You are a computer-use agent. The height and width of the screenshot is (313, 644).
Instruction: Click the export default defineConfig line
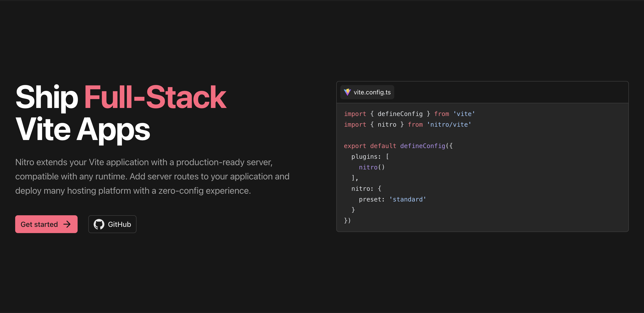(x=398, y=146)
